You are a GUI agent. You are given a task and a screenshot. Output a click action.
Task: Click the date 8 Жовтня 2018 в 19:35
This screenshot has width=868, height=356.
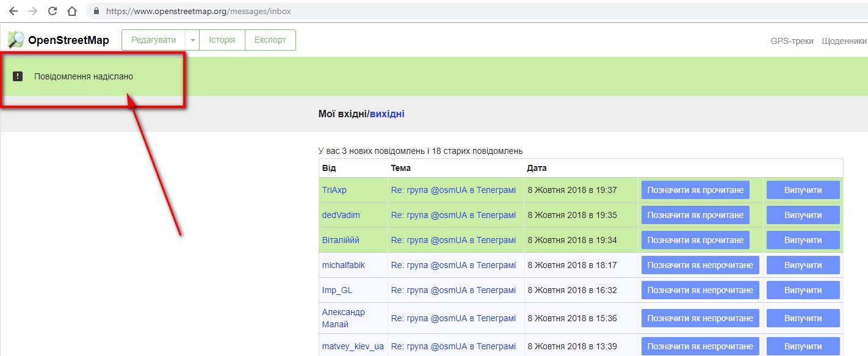(x=572, y=215)
